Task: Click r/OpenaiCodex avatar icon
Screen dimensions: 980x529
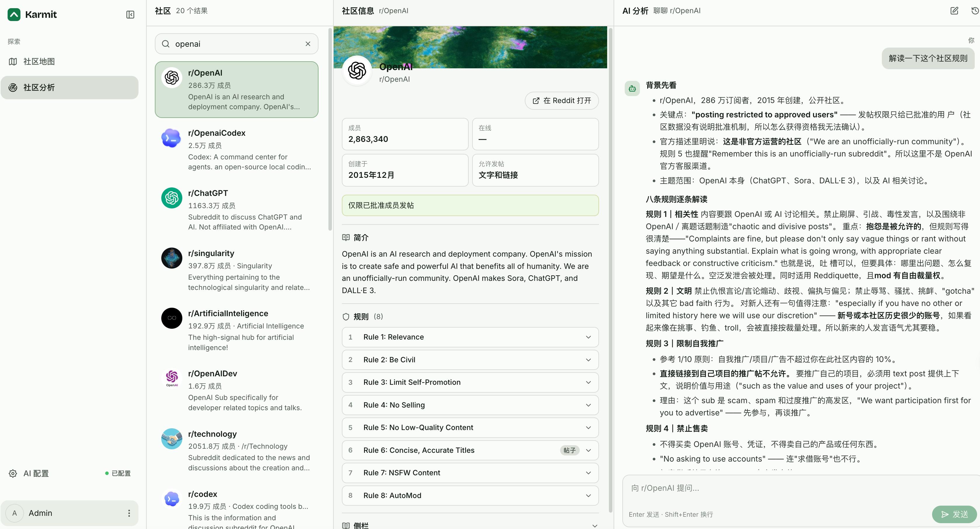Action: (x=172, y=138)
